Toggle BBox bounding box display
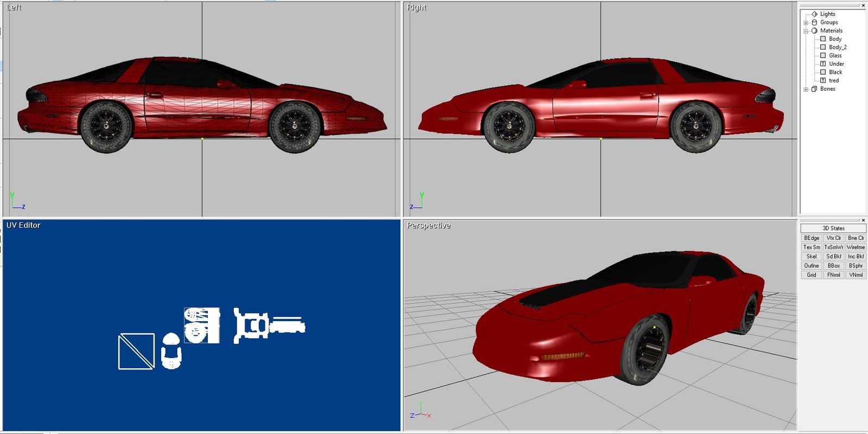 tap(834, 266)
